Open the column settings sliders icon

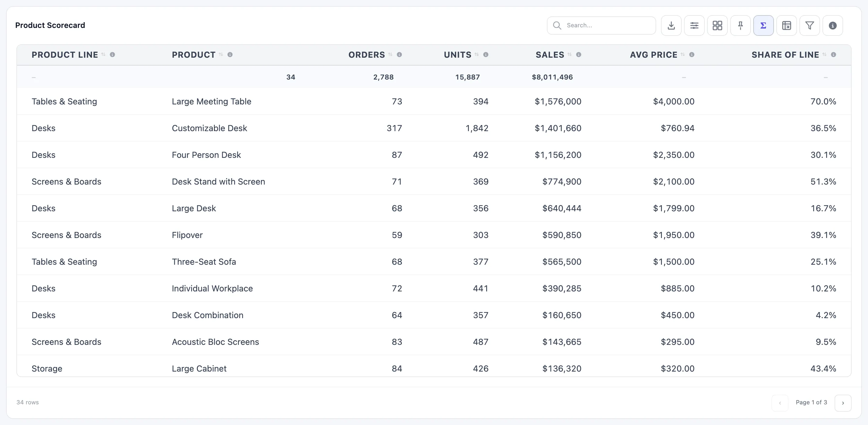pos(694,25)
